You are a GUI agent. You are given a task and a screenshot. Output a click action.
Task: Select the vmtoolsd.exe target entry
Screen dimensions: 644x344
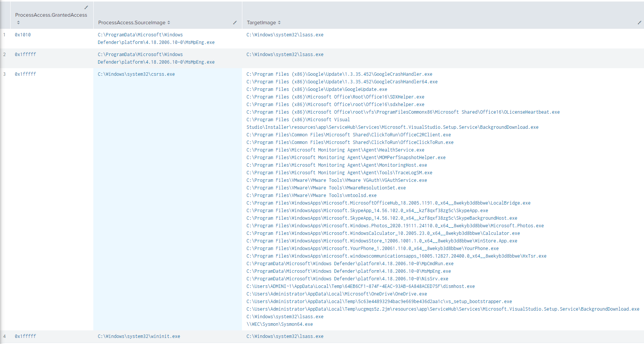point(311,195)
